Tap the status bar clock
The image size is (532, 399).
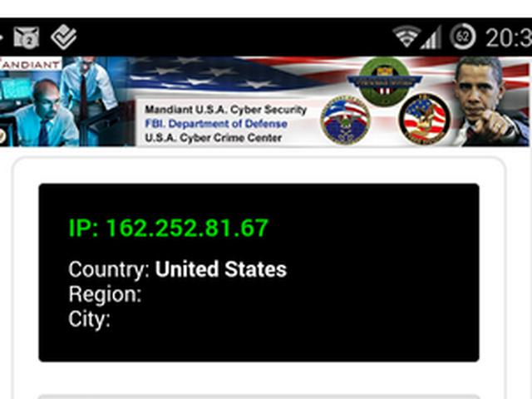click(509, 37)
